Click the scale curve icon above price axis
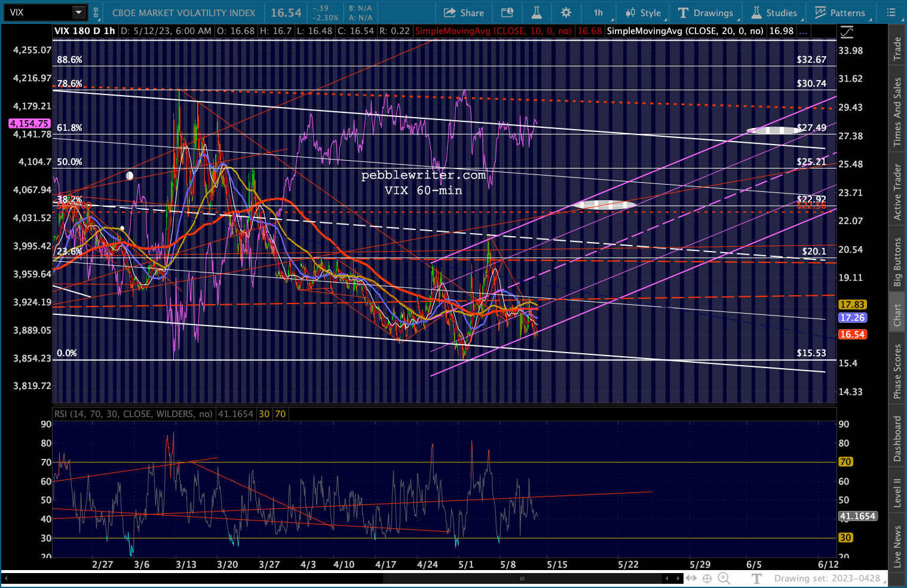Image resolution: width=907 pixels, height=588 pixels. 847,32
